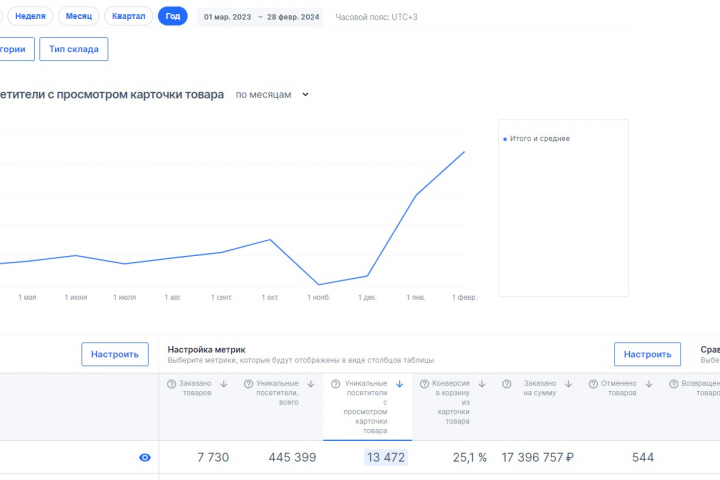Click the 1 окт. axis label
The height and width of the screenshot is (480, 720).
[270, 298]
